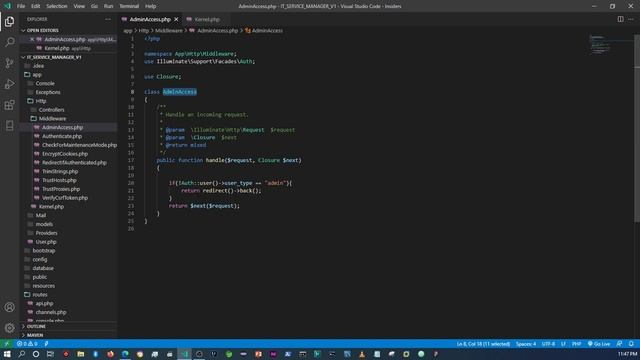The height and width of the screenshot is (360, 640).
Task: Open RedirectIfAuthenticated.php file
Action: [x=74, y=162]
